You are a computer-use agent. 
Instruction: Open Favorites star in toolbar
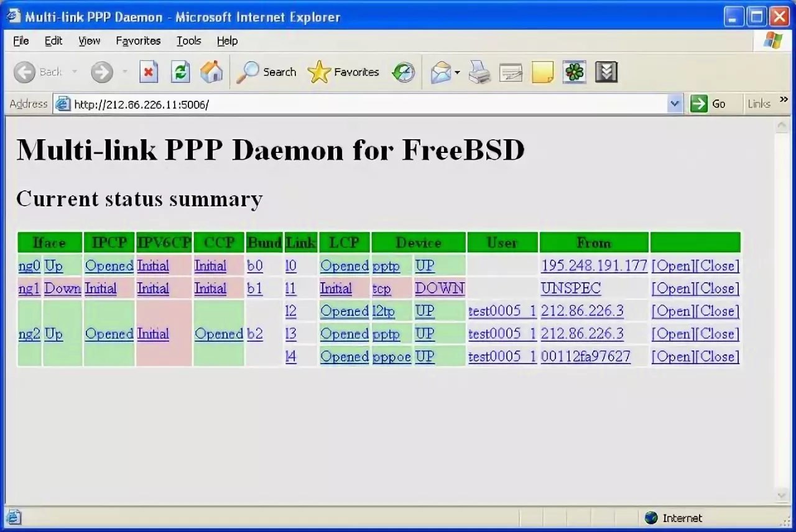pos(343,72)
